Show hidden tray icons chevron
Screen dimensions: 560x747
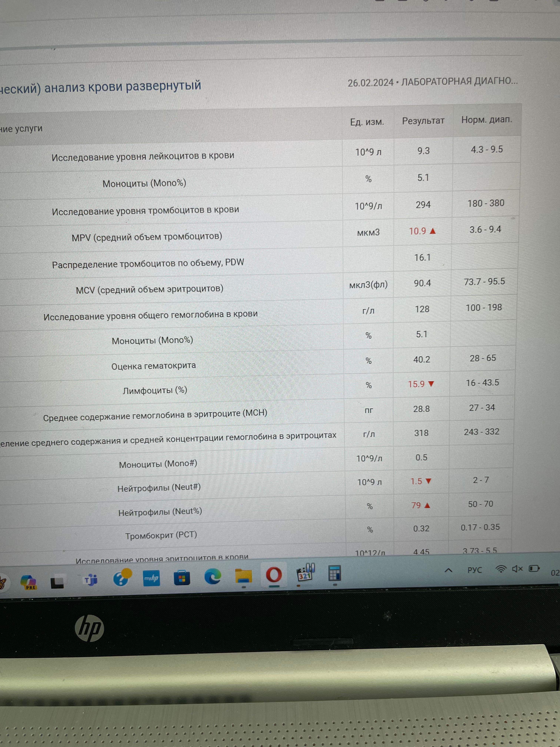[x=448, y=570]
